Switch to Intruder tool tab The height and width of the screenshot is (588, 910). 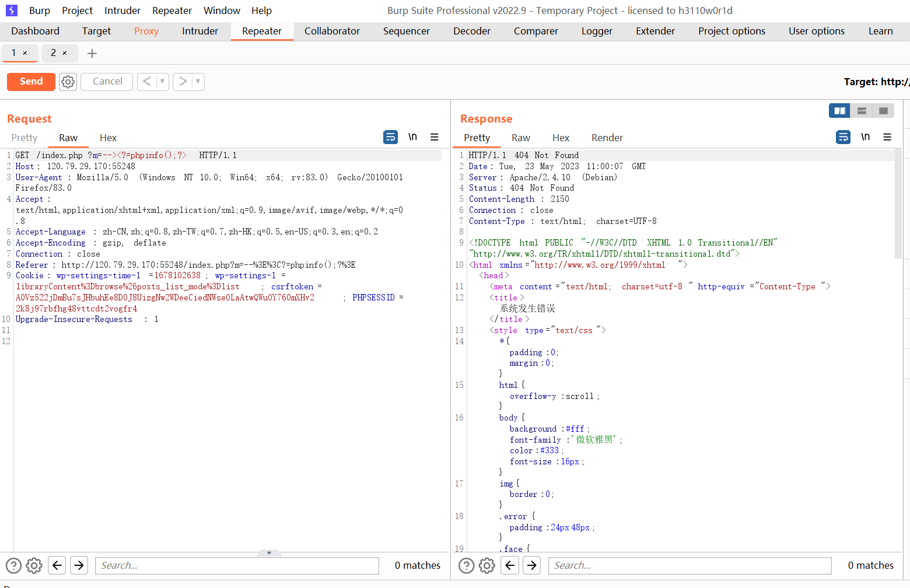tap(200, 31)
